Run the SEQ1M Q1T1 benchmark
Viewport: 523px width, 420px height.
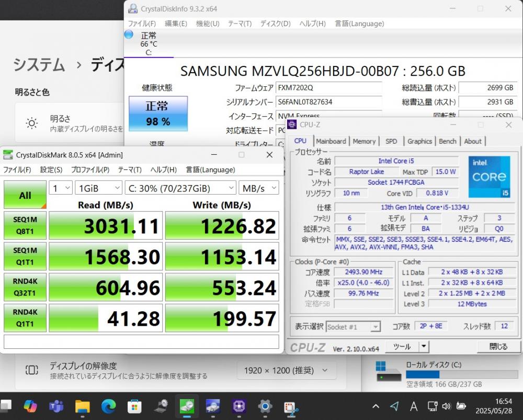(x=25, y=256)
